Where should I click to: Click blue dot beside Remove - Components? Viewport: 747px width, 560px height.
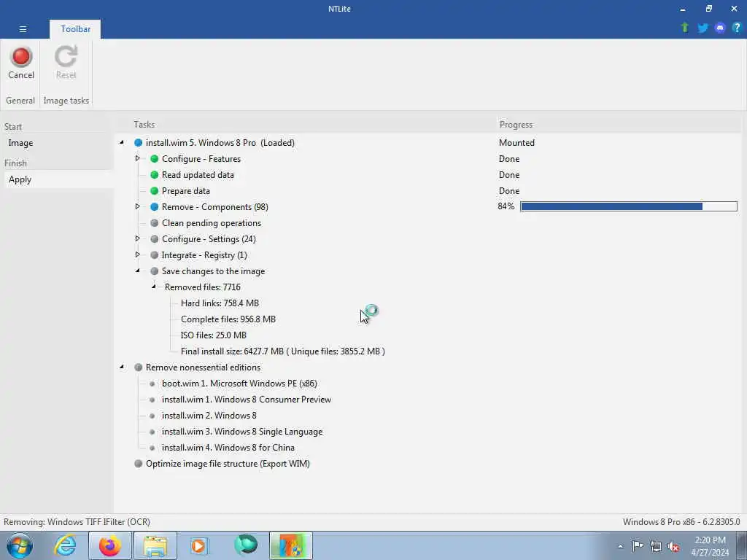pyautogui.click(x=155, y=206)
